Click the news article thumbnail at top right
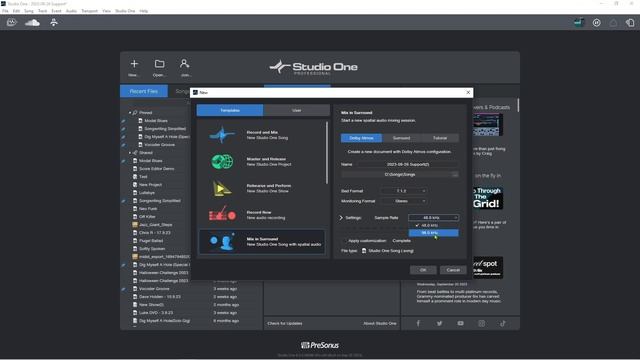The height and width of the screenshot is (360, 640). click(x=488, y=124)
